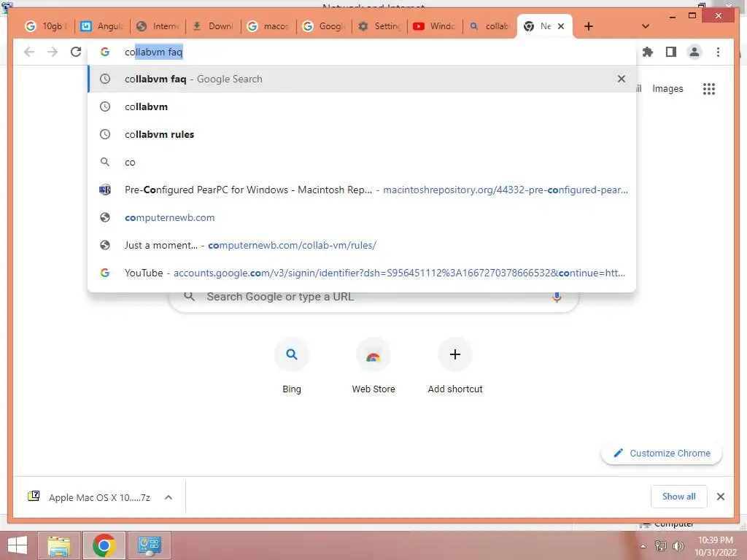Click in the address bar text field
Viewport: 747px width, 560px height.
362,52
